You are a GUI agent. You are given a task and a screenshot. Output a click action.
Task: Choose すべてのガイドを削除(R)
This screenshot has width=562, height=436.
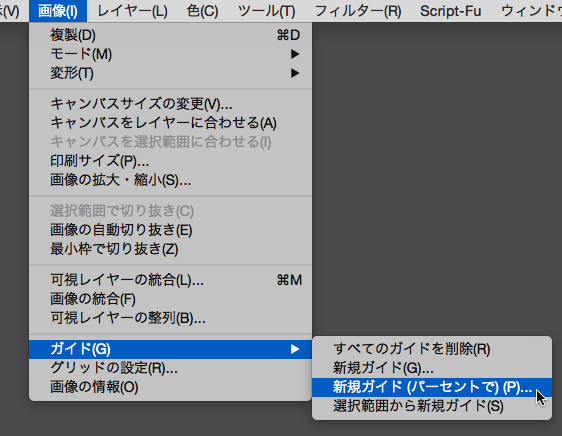point(432,349)
